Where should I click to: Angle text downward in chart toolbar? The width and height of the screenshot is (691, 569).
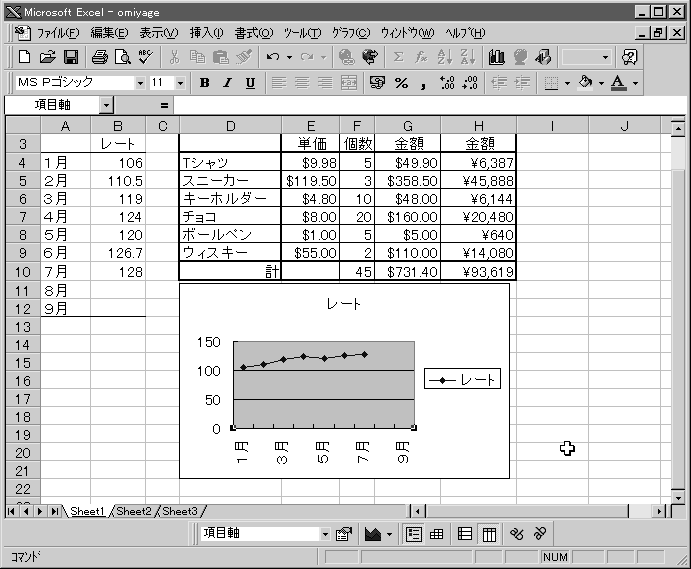(x=517, y=534)
